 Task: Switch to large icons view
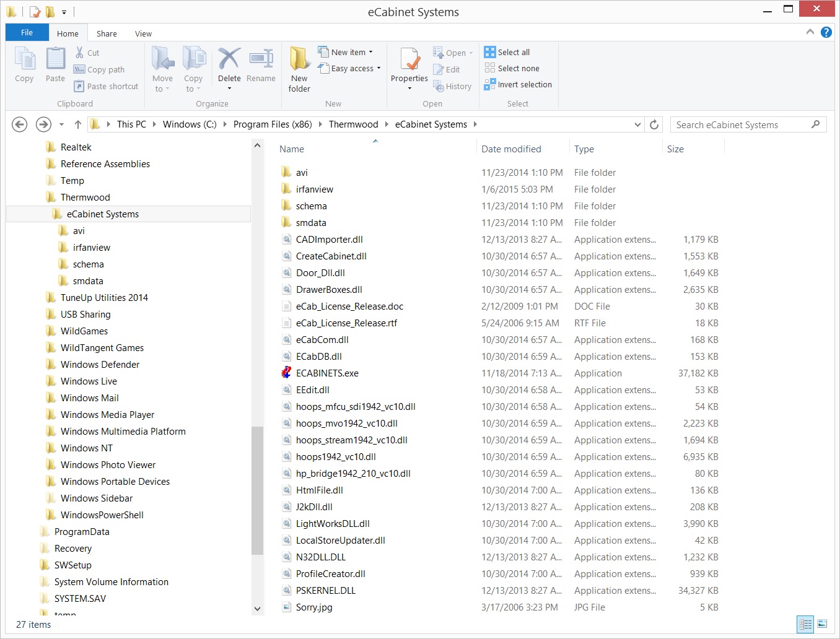coord(822,624)
